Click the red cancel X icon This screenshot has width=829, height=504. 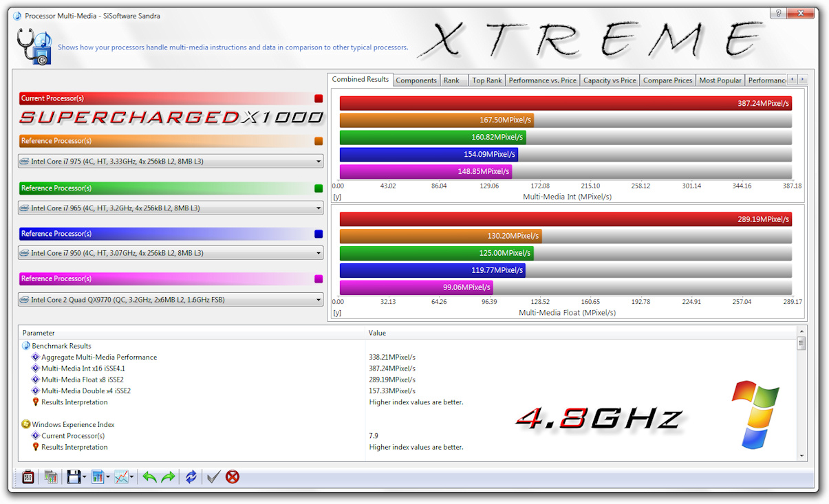(x=233, y=476)
